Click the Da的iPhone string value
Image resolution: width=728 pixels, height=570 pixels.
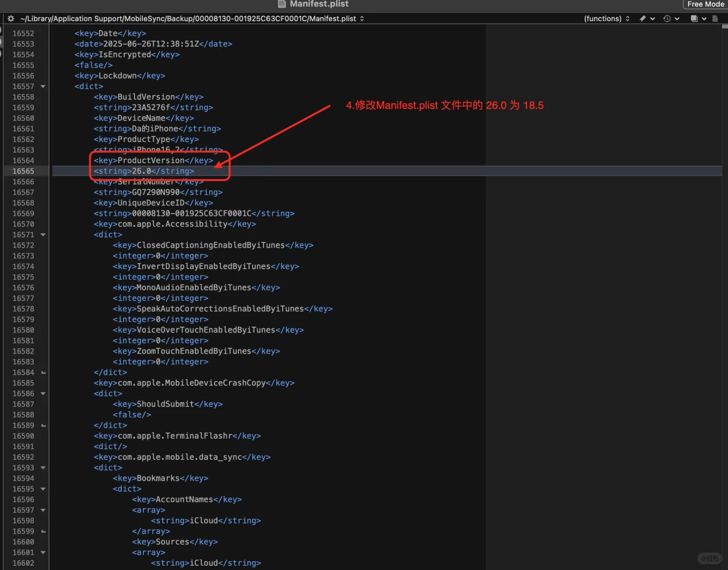[158, 129]
